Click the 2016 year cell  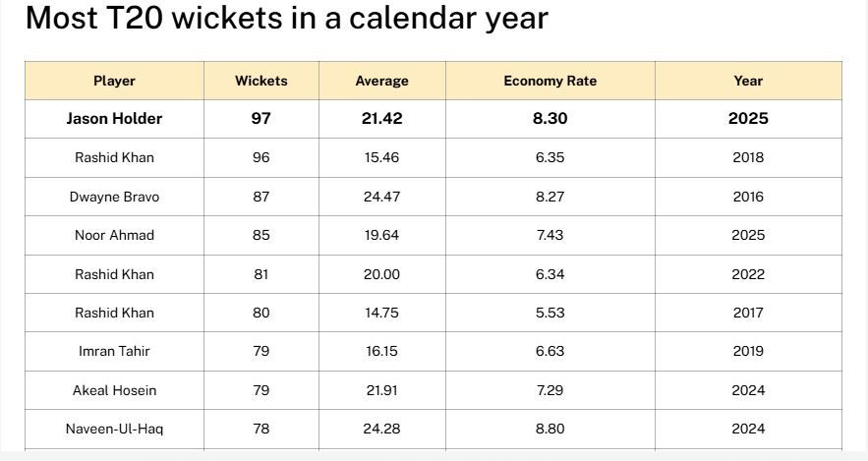pos(748,197)
